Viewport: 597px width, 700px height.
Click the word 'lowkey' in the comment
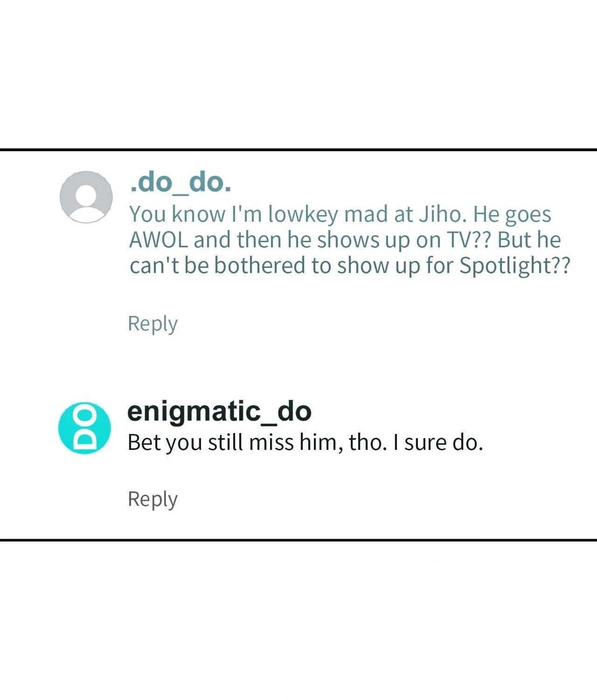click(303, 215)
